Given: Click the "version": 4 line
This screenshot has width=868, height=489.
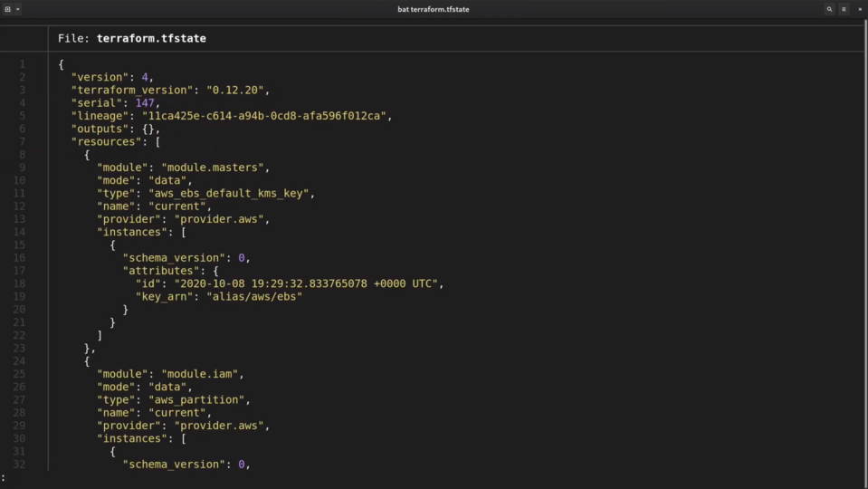Looking at the screenshot, I should point(112,77).
